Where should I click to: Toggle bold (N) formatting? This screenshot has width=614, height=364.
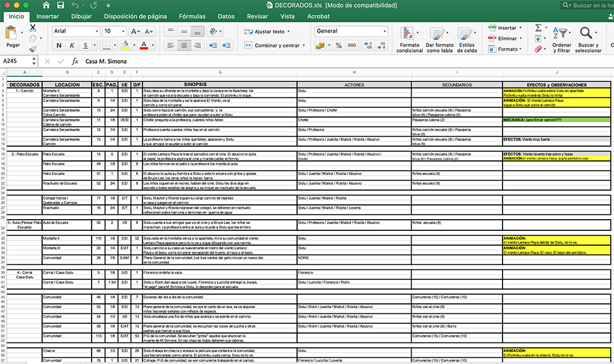coord(59,45)
